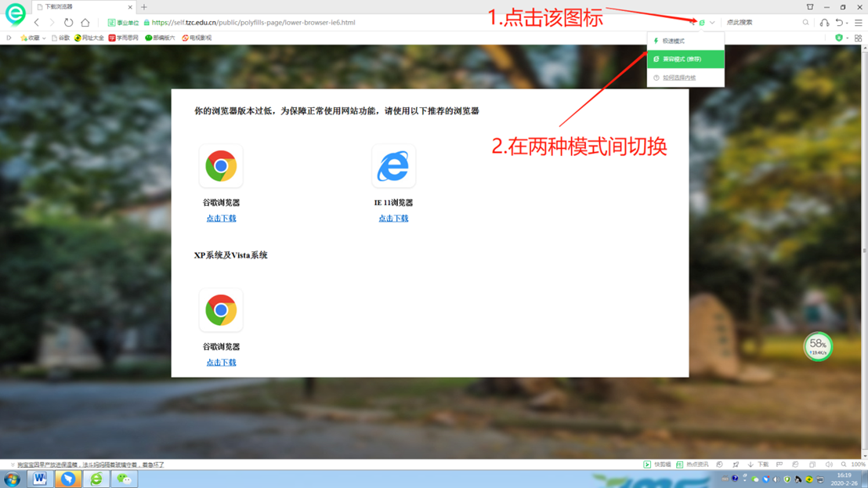Go to the browser home page
The height and width of the screenshot is (488, 868).
click(x=85, y=23)
